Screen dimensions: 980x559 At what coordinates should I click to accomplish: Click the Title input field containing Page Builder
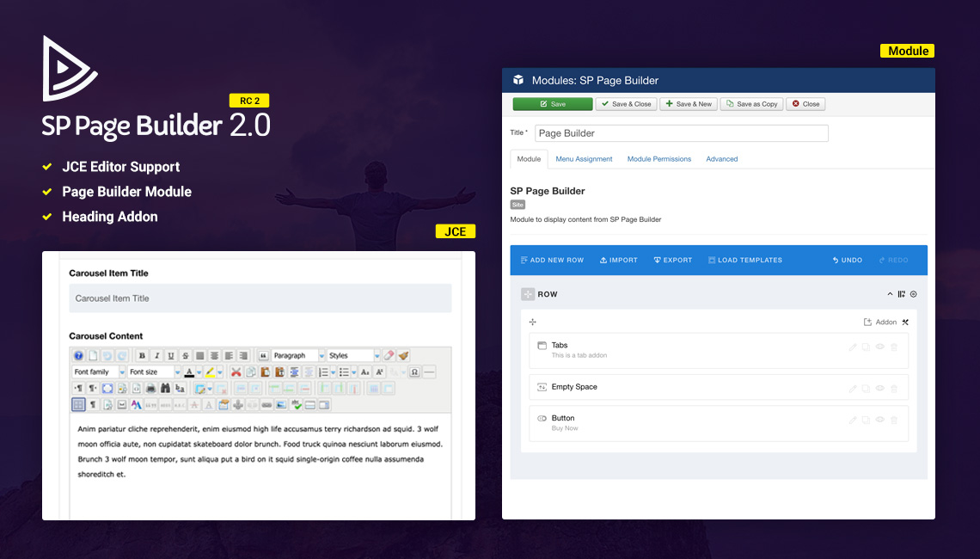pyautogui.click(x=681, y=133)
